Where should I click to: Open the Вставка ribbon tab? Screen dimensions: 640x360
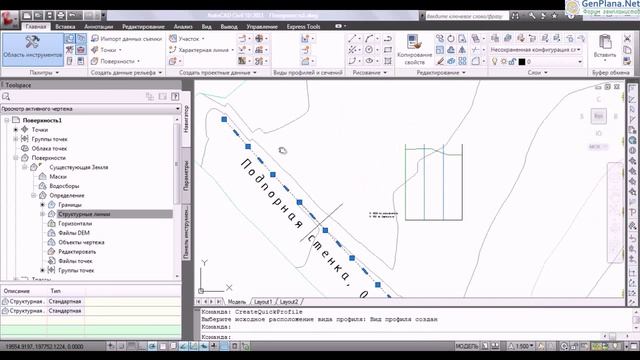(x=65, y=27)
